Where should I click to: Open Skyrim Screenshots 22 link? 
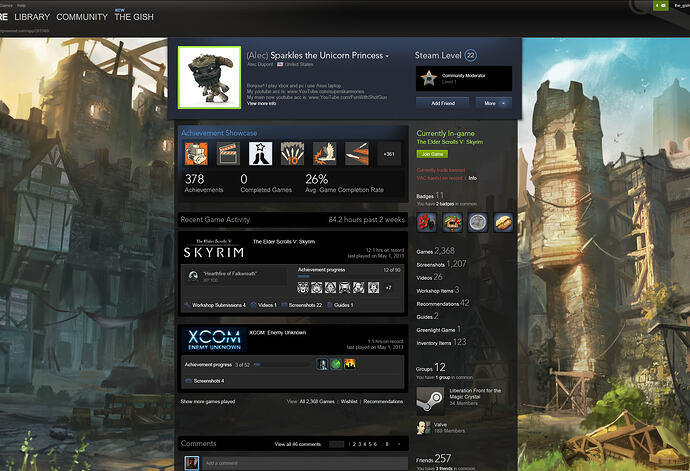point(302,305)
